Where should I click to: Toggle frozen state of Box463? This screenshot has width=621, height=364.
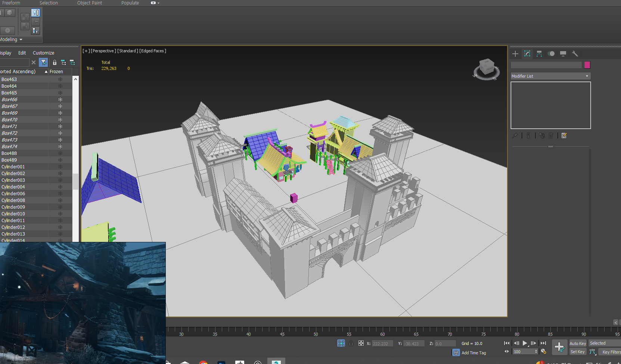point(60,79)
